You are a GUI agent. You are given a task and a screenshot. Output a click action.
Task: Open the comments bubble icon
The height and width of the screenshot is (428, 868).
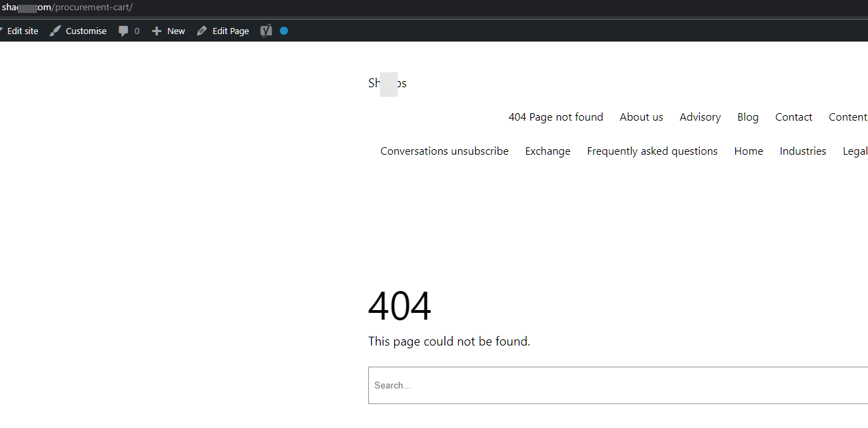coord(123,31)
